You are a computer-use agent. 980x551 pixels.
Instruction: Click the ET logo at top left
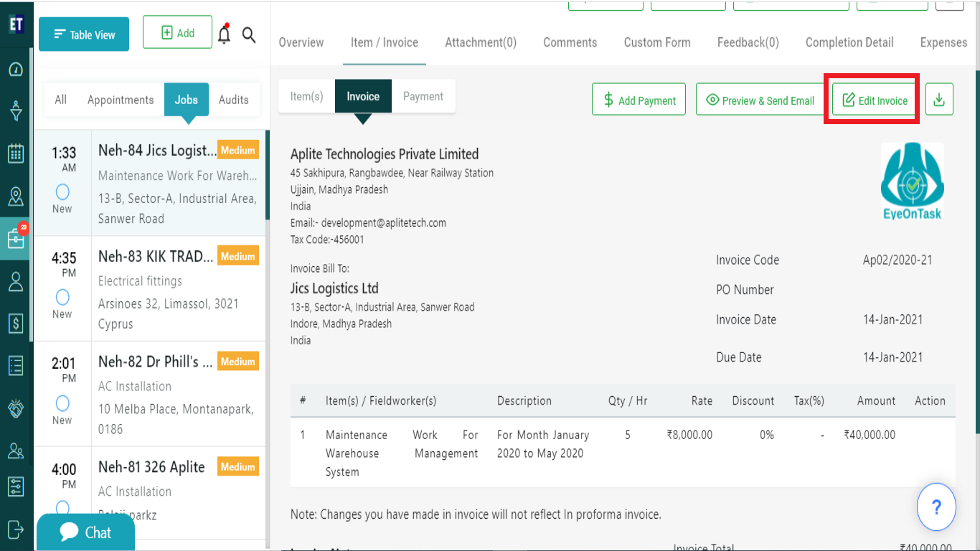pyautogui.click(x=17, y=24)
